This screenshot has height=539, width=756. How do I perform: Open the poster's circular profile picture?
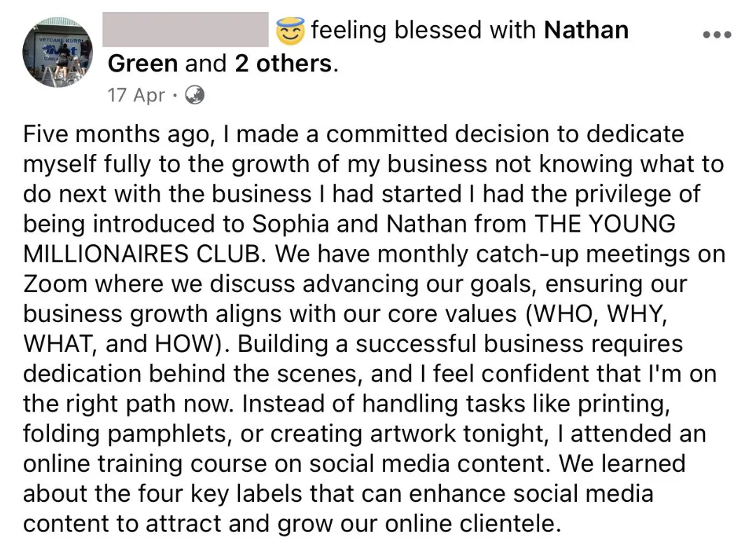click(58, 52)
